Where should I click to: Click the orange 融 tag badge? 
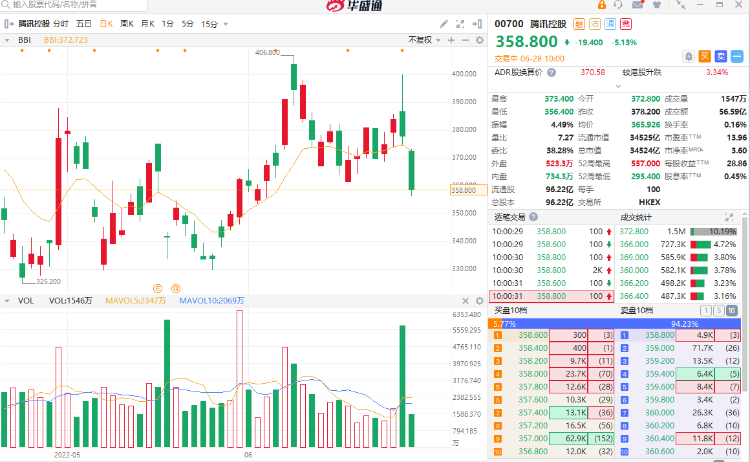(579, 24)
